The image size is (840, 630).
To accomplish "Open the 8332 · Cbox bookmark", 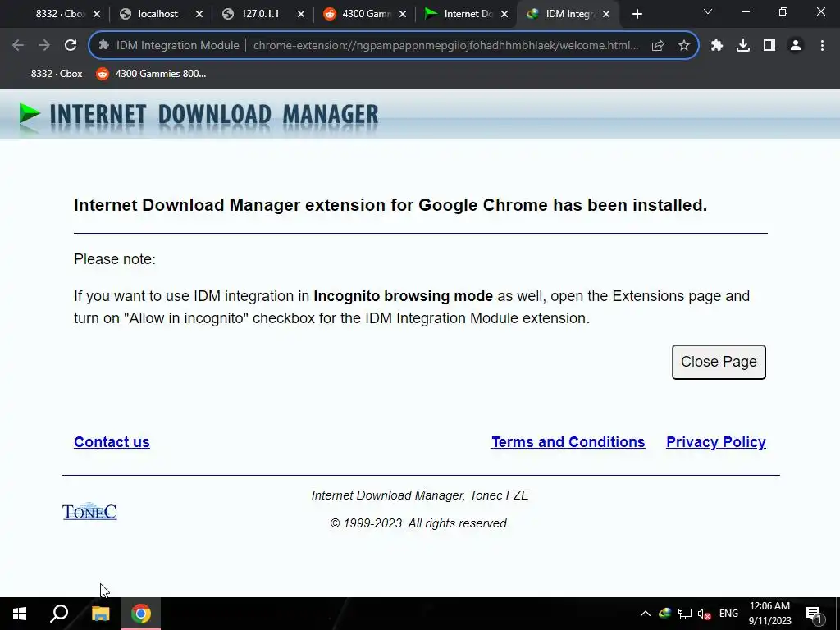I will (x=57, y=74).
